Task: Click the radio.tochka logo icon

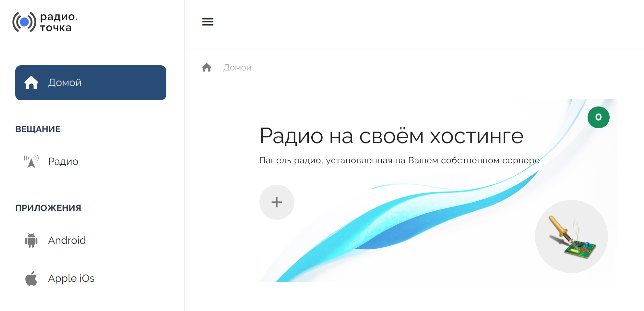Action: 24,22
